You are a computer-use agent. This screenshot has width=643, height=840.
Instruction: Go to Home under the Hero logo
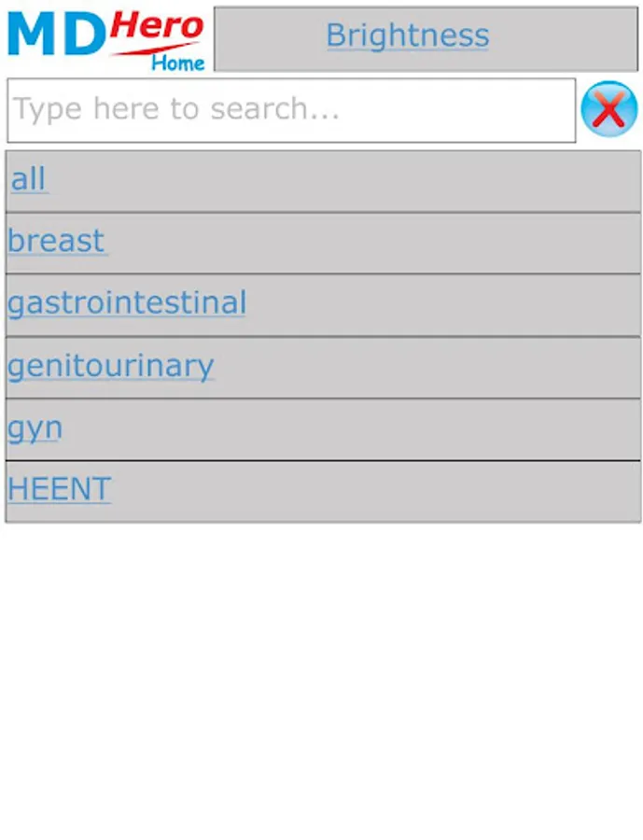(178, 63)
